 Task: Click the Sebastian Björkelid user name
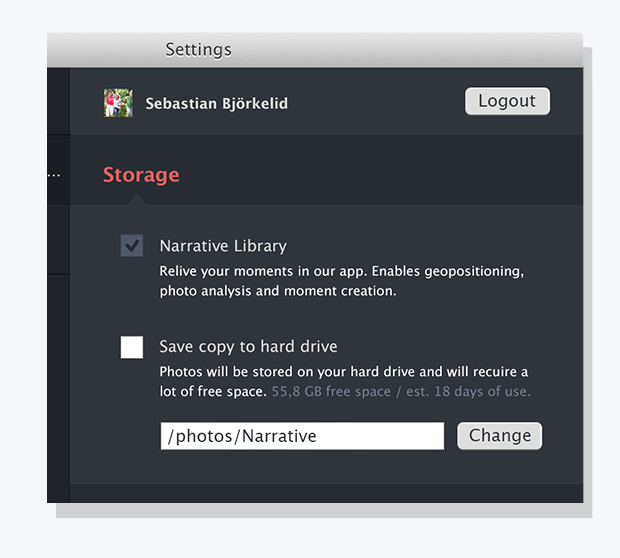point(217,104)
